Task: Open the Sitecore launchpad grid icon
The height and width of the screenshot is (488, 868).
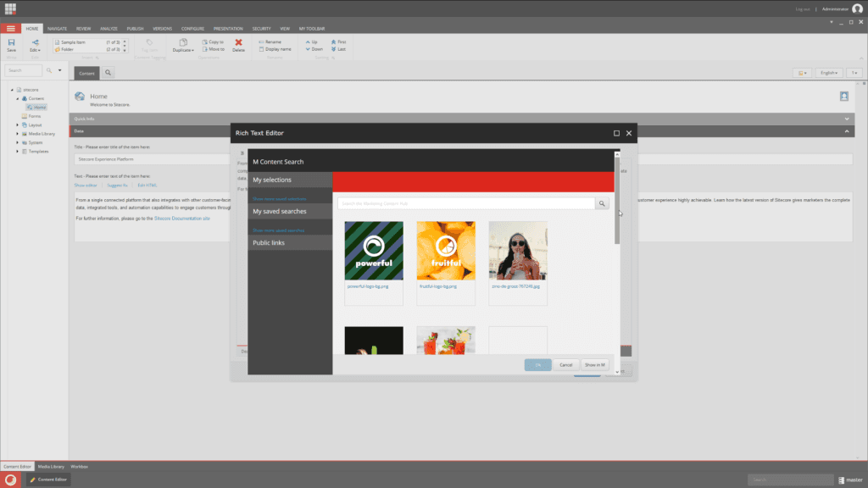Action: [10, 8]
